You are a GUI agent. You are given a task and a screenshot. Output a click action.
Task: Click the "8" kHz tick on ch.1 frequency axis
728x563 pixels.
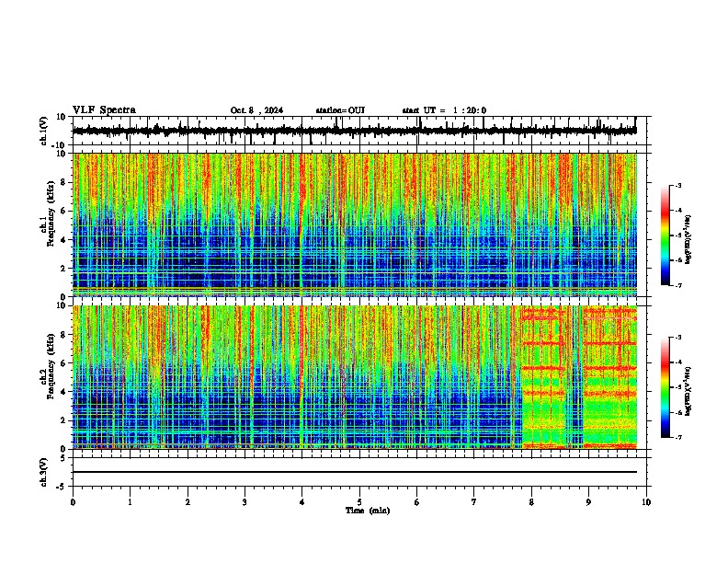click(x=64, y=182)
